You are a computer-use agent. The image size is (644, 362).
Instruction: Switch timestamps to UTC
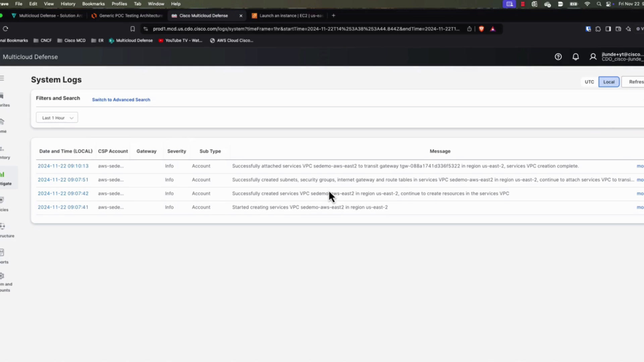[589, 82]
